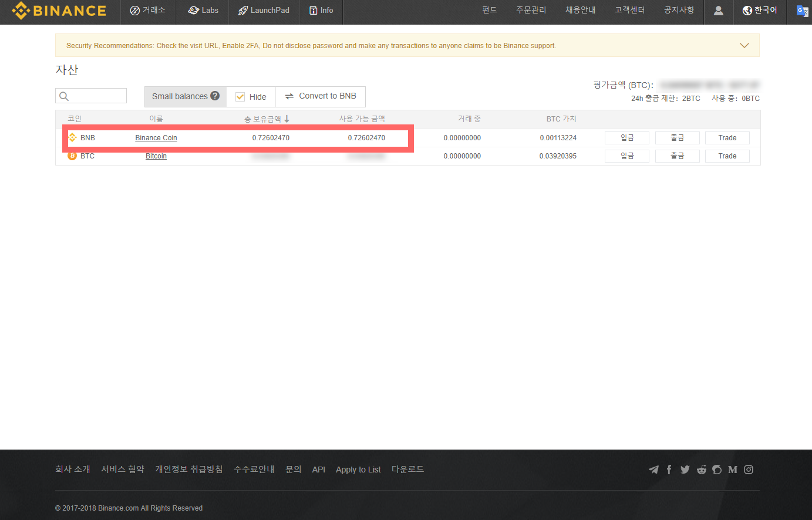Image resolution: width=812 pixels, height=520 pixels.
Task: Open the 펀드 menu
Action: [489, 9]
